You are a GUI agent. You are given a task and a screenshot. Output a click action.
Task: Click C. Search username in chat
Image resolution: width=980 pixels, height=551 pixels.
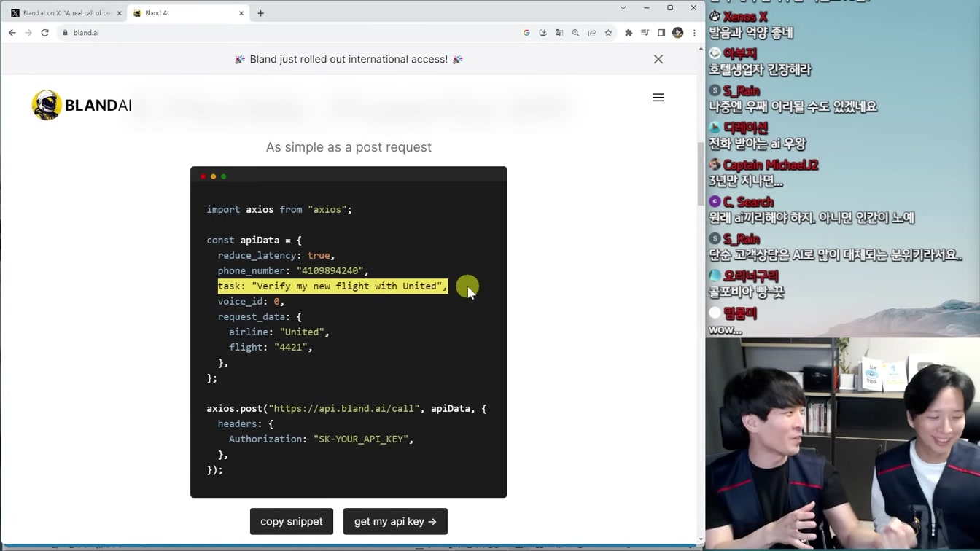748,203
